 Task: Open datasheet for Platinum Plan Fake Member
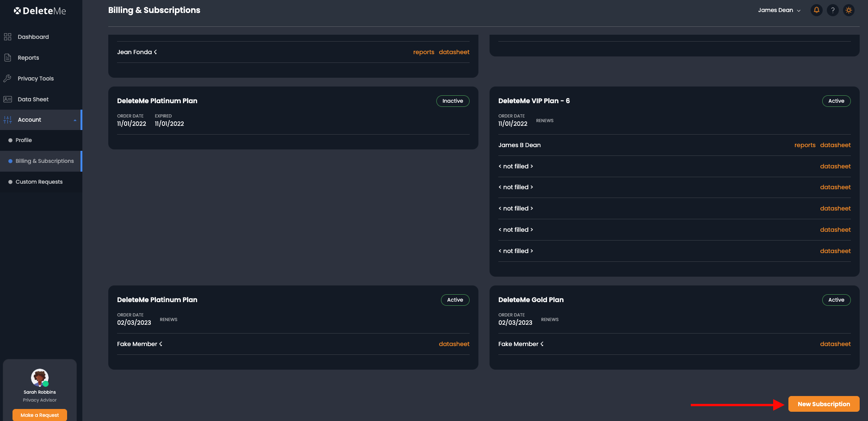click(x=454, y=344)
